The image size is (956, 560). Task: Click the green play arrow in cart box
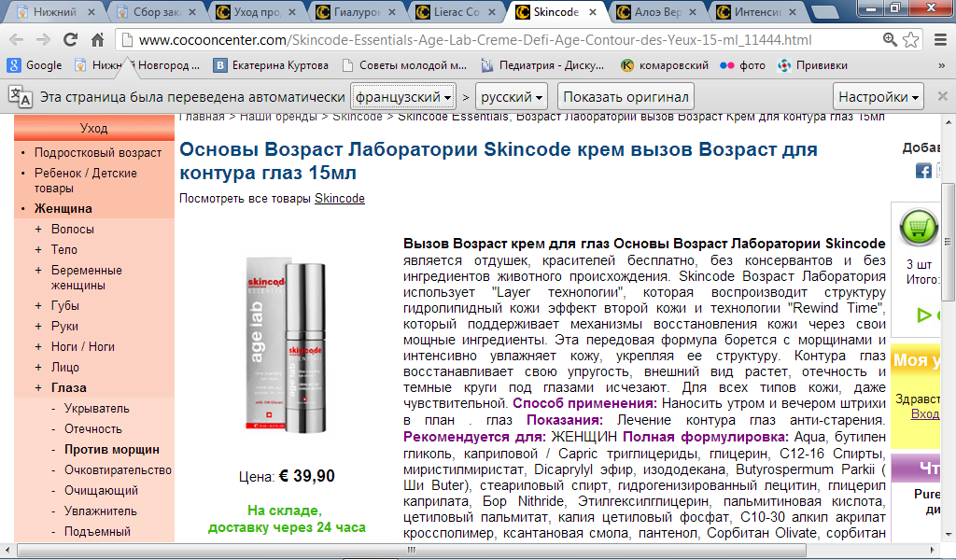tap(924, 315)
